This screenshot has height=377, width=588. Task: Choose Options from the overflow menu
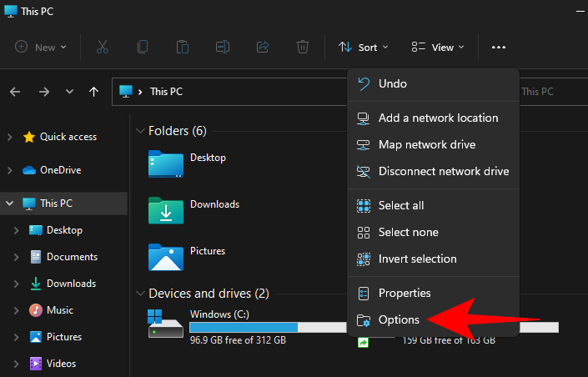pyautogui.click(x=400, y=319)
